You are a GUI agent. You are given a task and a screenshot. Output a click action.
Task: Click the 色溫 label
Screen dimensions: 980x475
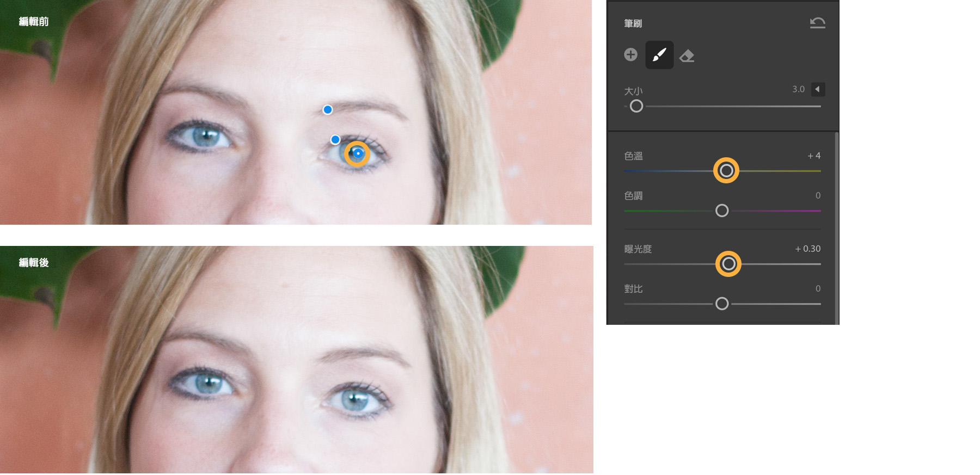click(x=633, y=156)
